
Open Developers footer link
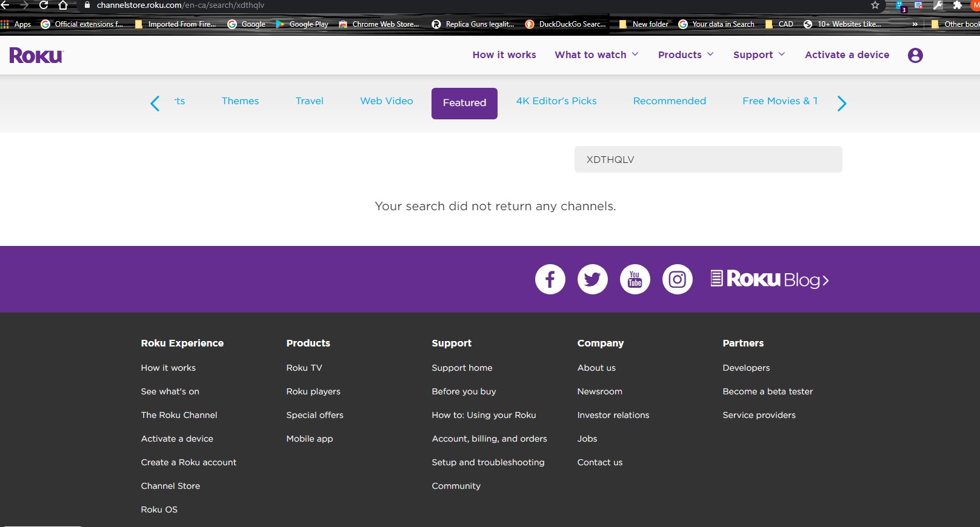pyautogui.click(x=747, y=368)
